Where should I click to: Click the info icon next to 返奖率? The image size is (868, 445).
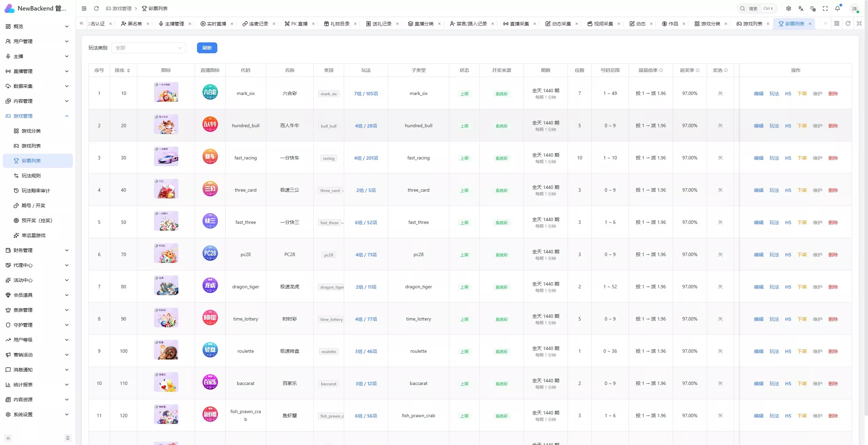(x=698, y=70)
